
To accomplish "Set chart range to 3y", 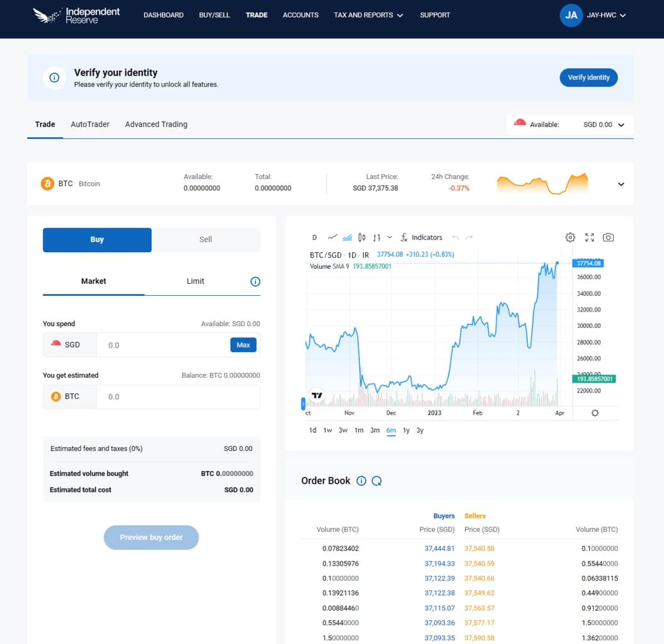I will point(420,430).
